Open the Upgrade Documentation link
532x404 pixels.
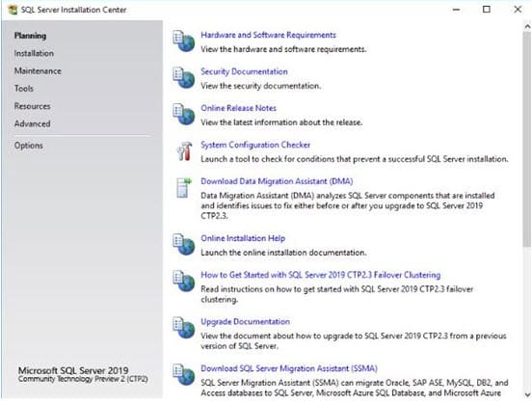click(x=246, y=321)
